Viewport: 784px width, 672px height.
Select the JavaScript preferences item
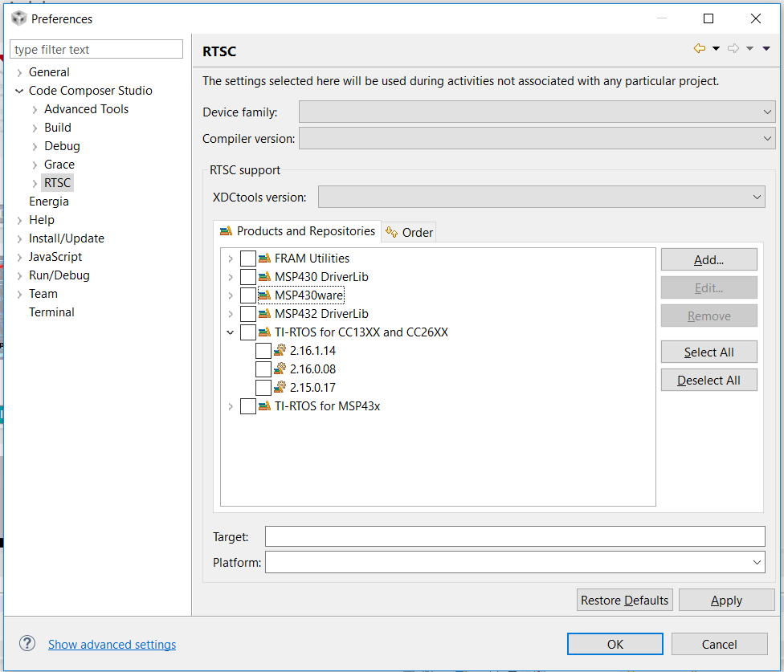[x=55, y=257]
